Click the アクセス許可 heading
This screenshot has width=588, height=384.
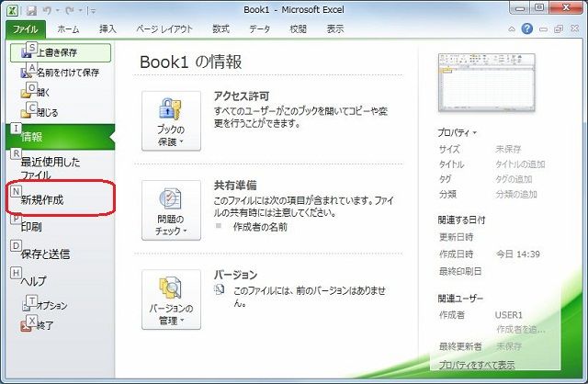[x=242, y=96]
